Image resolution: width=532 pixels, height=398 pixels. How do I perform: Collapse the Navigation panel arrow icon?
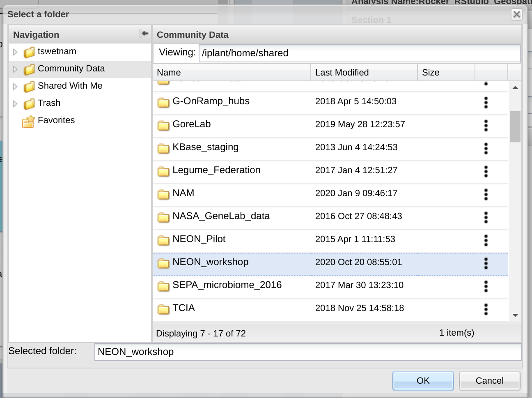(x=143, y=34)
